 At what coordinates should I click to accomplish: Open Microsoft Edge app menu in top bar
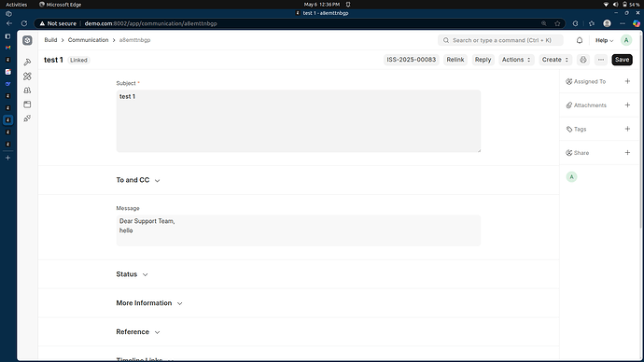click(60, 5)
